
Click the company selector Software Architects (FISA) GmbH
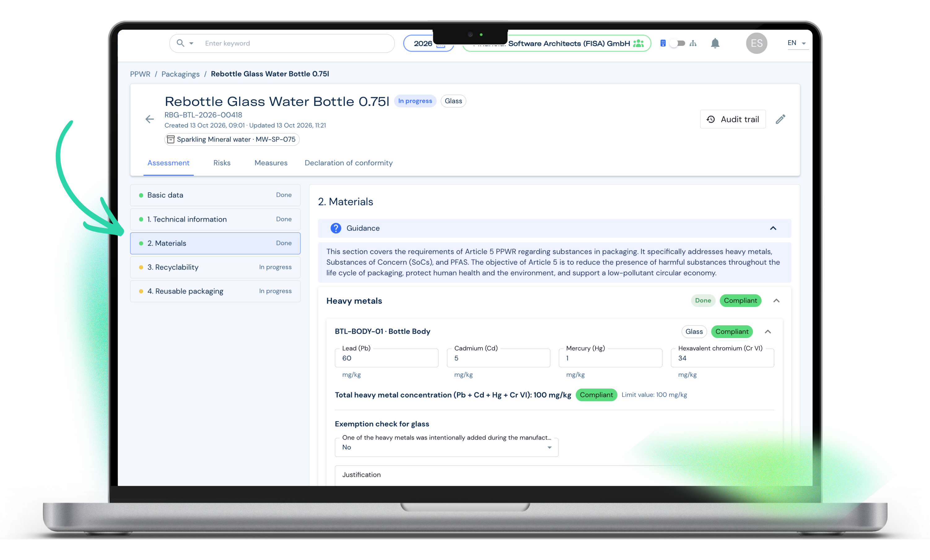[557, 43]
